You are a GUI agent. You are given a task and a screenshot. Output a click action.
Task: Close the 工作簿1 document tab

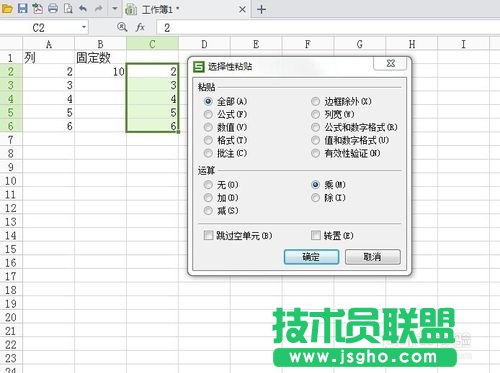[243, 9]
